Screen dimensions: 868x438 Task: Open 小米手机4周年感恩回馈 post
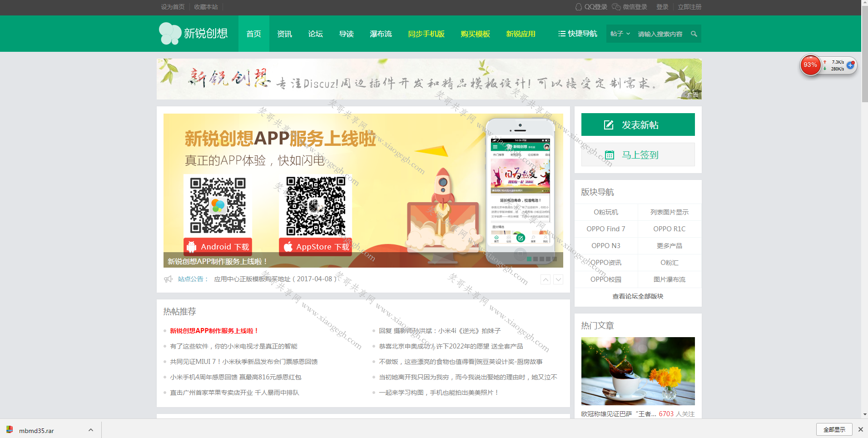236,377
